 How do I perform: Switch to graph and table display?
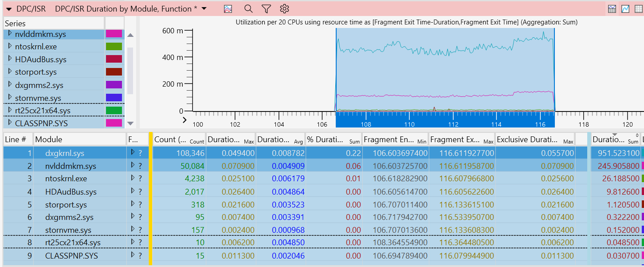(612, 9)
